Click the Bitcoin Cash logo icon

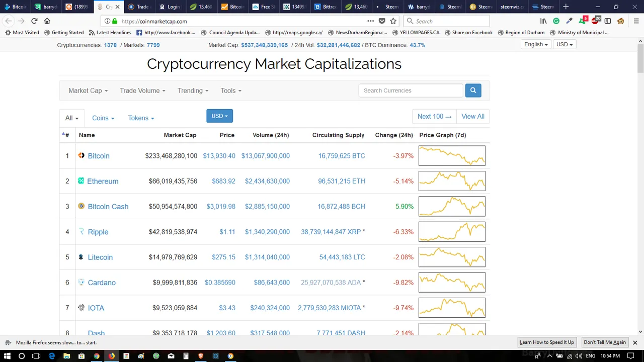point(82,206)
